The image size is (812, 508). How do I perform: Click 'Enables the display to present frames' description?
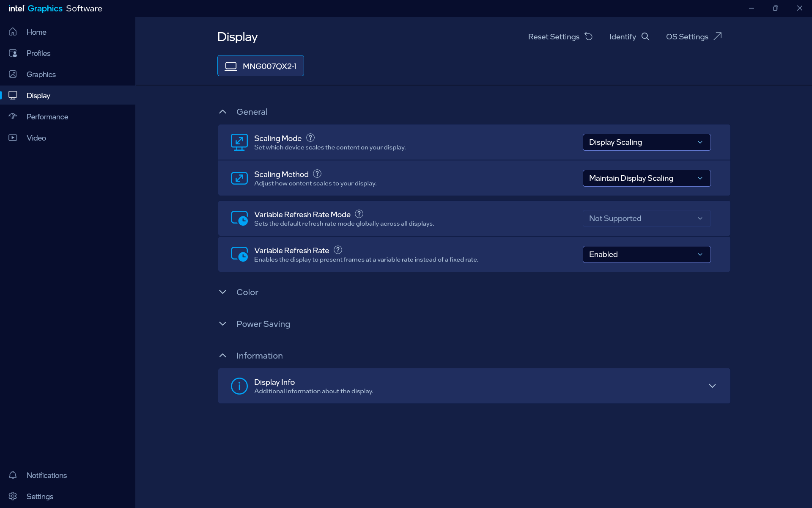(x=366, y=260)
